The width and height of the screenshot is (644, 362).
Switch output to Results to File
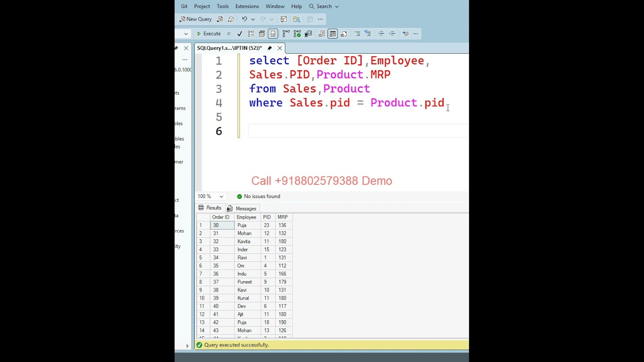[x=344, y=34]
